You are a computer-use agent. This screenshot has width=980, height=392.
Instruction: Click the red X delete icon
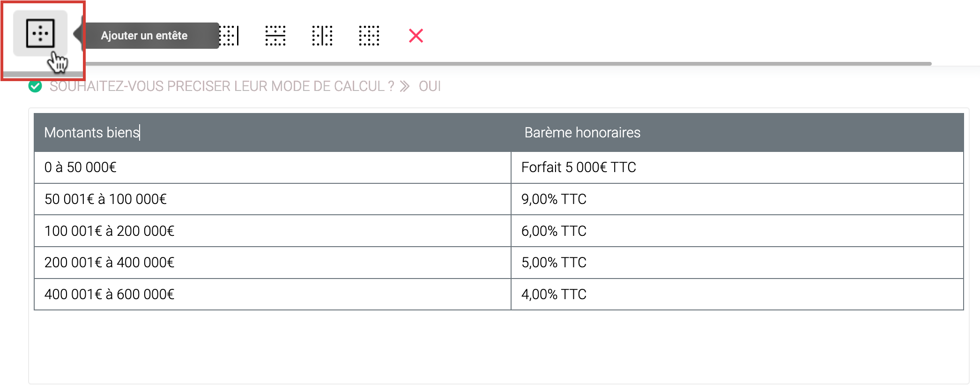[416, 36]
